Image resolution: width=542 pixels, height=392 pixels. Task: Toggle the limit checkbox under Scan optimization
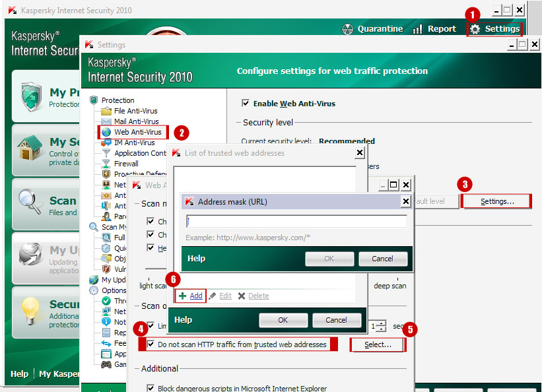pyautogui.click(x=151, y=325)
